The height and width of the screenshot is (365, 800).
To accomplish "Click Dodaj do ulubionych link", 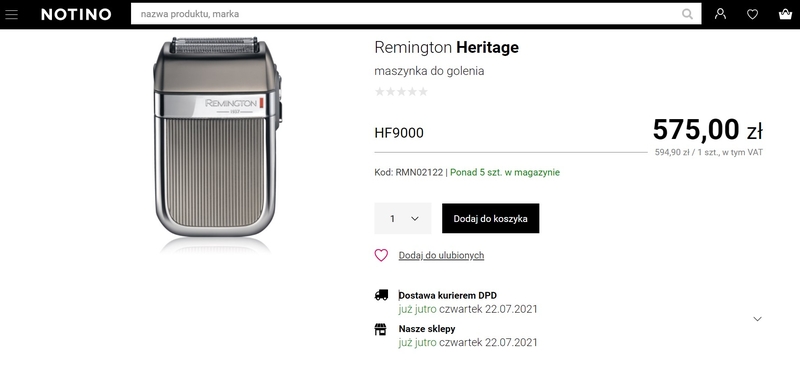I will 441,255.
